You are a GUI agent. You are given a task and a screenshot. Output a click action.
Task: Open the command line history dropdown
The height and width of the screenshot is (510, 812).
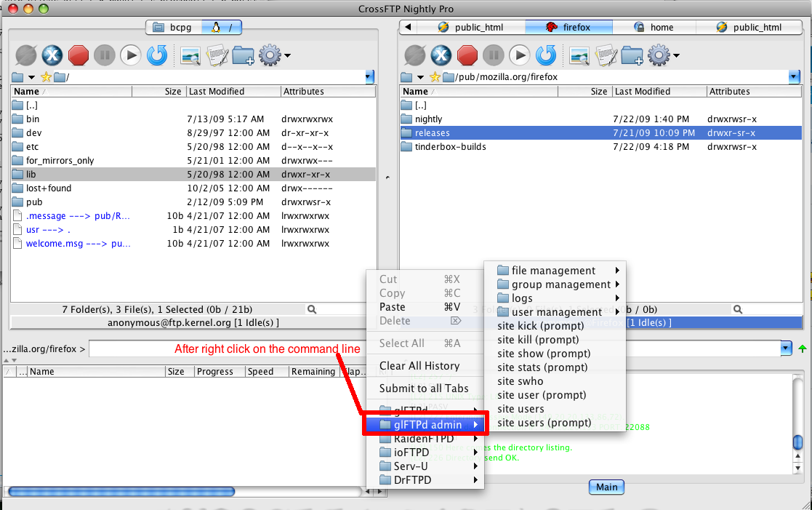(786, 348)
